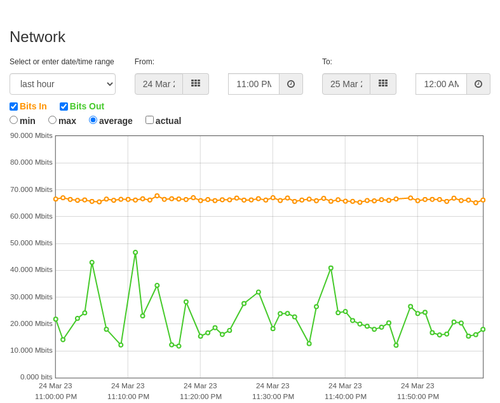Toggle the Bits Out checkbox
This screenshot has height=403, width=500.
tap(64, 106)
